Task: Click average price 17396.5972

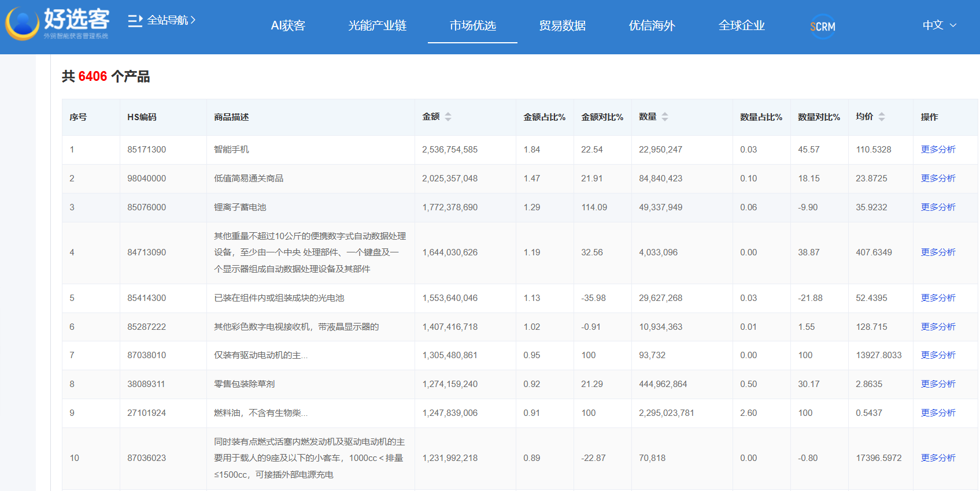Action: tap(879, 458)
